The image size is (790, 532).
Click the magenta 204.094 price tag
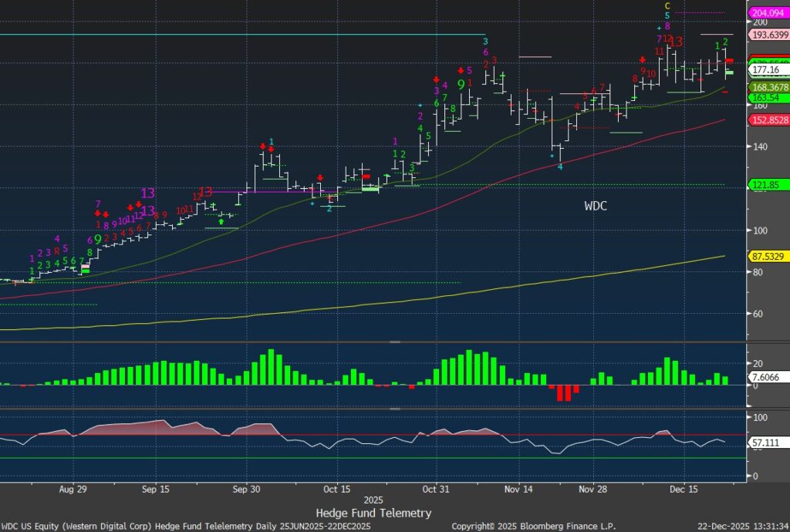[x=768, y=12]
